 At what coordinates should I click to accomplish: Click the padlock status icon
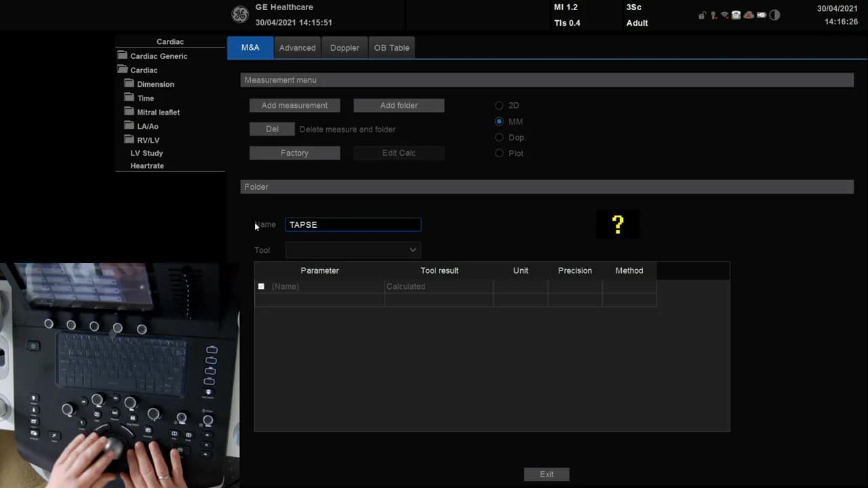pyautogui.click(x=703, y=16)
